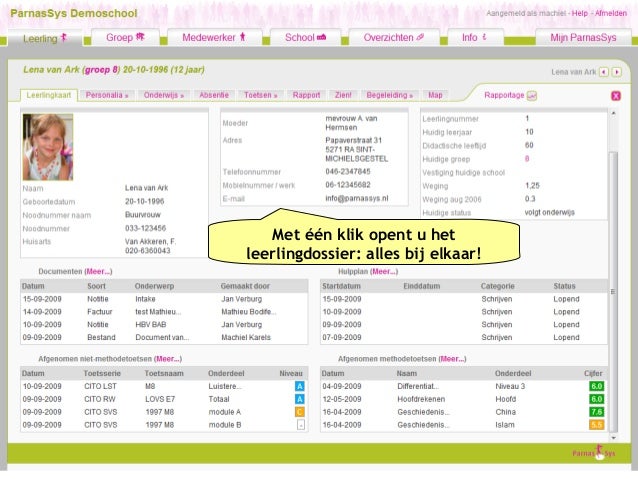
Task: Close the student card with red X
Action: click(x=616, y=96)
